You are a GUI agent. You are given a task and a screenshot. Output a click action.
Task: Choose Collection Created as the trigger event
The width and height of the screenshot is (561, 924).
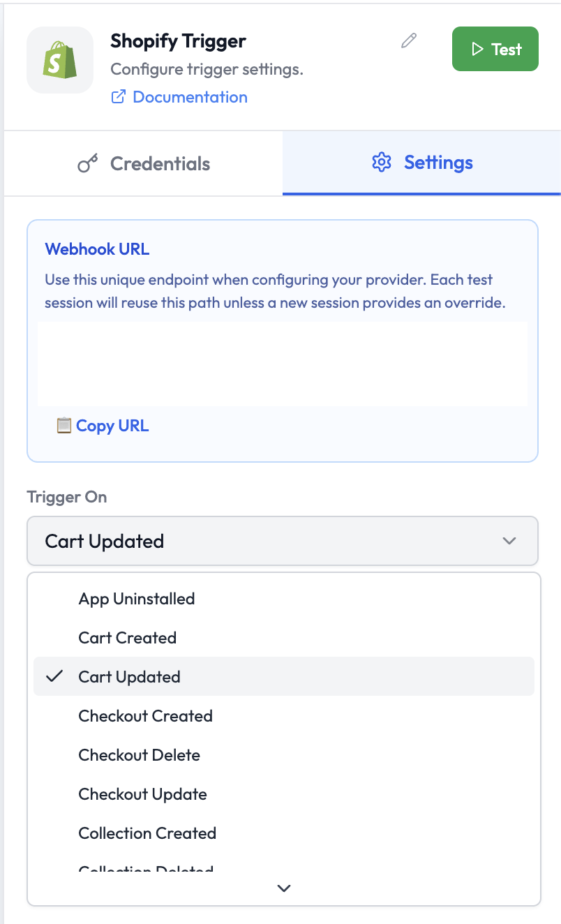(x=147, y=833)
